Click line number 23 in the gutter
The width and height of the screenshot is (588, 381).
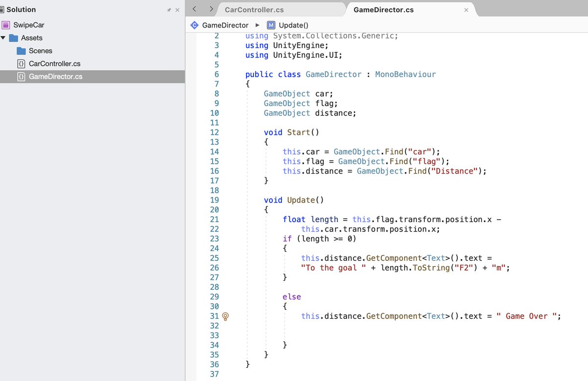[214, 239]
